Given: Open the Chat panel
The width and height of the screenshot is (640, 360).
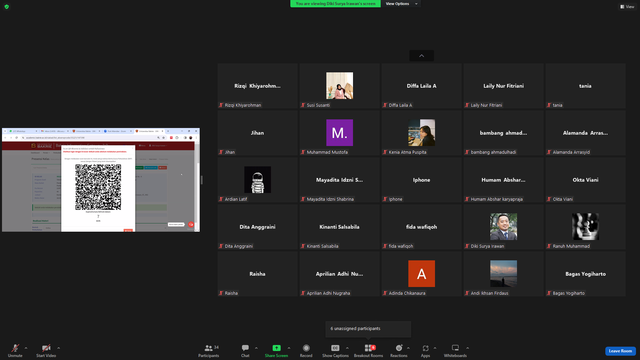Looking at the screenshot, I should (245, 350).
